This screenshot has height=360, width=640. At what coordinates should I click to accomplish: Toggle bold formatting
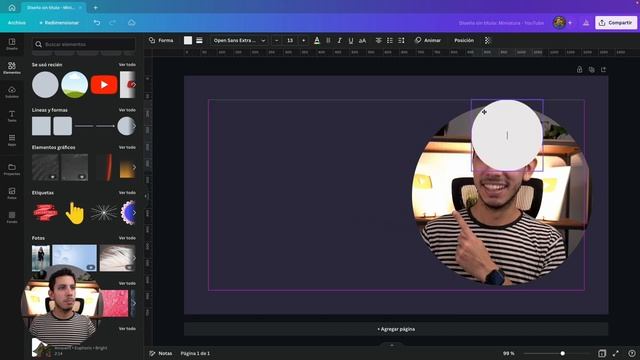pyautogui.click(x=328, y=40)
